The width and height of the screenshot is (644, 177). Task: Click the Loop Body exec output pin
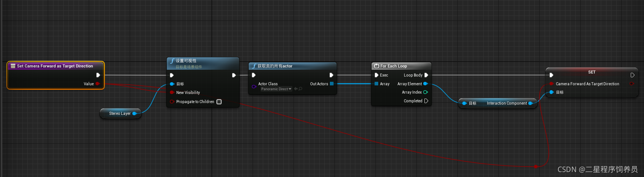[426, 75]
